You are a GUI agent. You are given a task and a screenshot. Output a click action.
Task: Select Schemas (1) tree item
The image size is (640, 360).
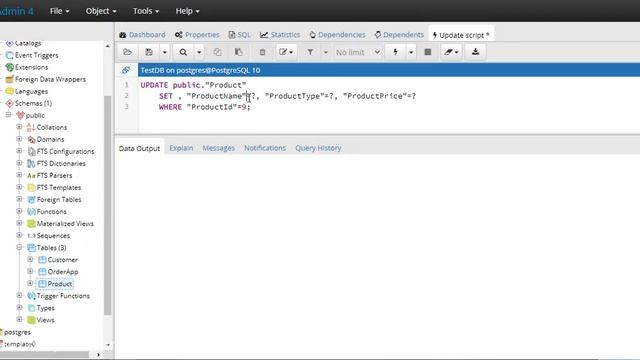33,103
